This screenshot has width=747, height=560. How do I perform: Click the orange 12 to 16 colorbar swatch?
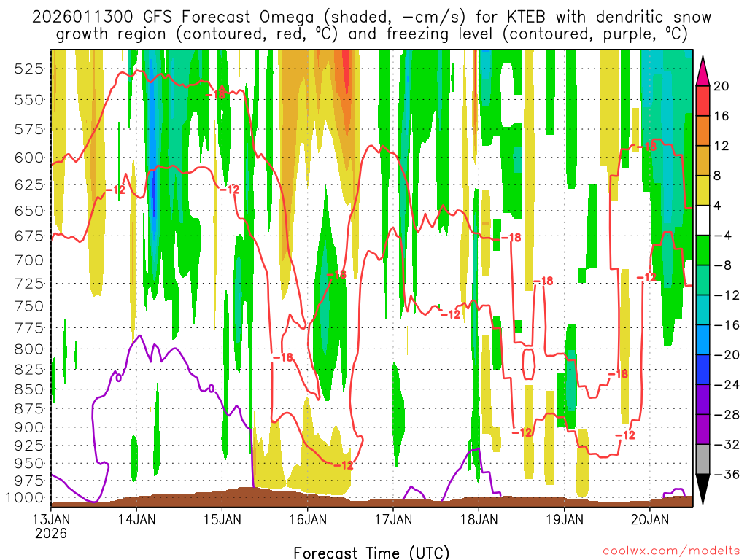(x=703, y=131)
